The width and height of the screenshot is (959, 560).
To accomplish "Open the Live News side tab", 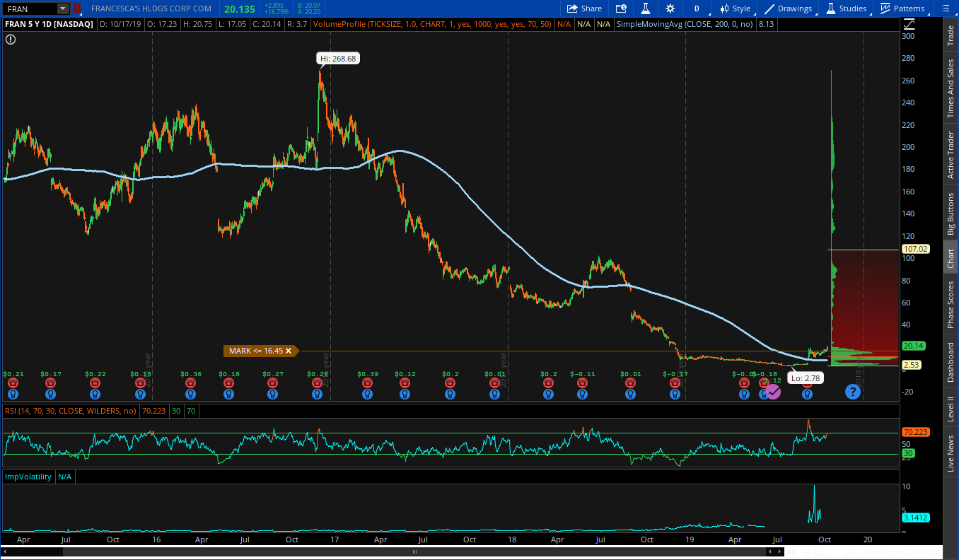I will 951,454.
